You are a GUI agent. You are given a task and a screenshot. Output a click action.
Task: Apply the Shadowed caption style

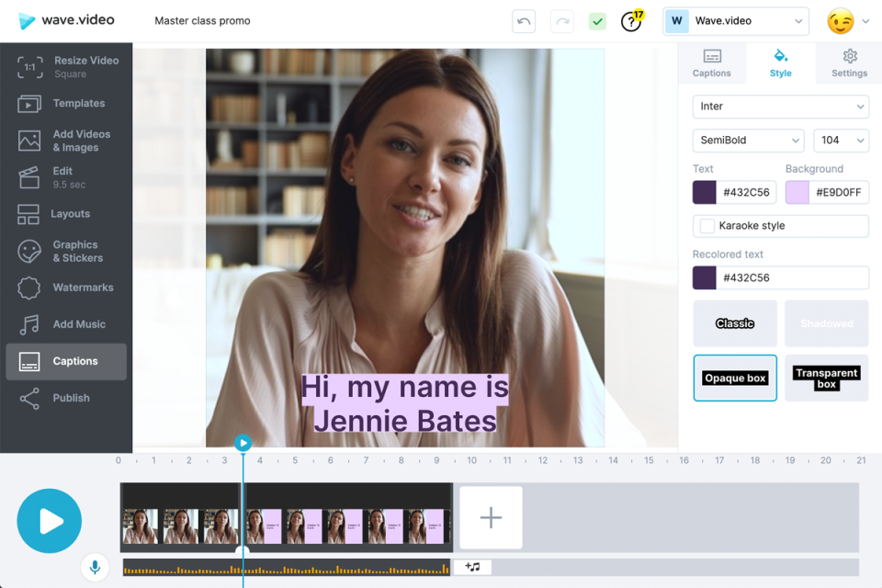click(x=826, y=323)
